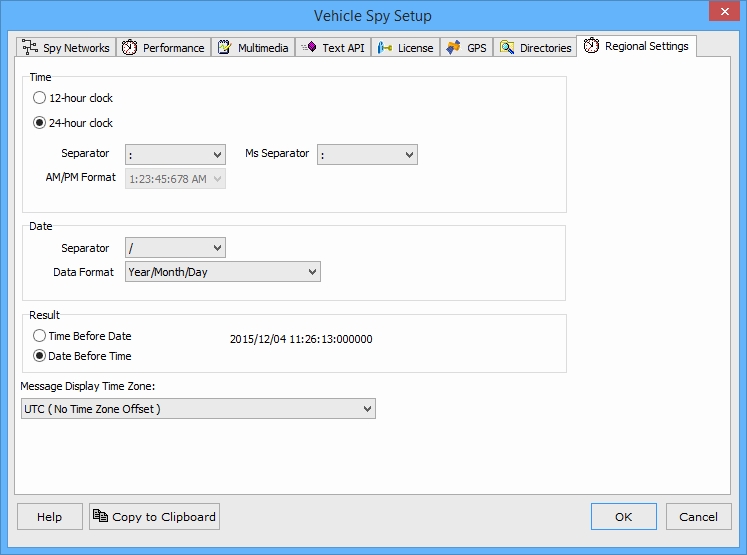Open the Time Separator dropdown
Image resolution: width=747 pixels, height=555 pixels.
pos(175,154)
